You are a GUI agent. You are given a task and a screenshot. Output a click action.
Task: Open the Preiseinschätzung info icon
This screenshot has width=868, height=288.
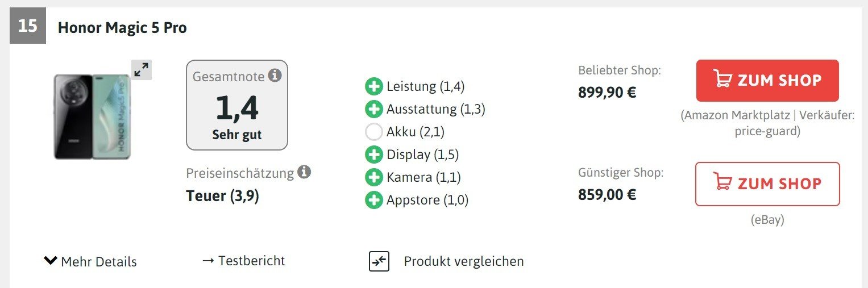(x=305, y=172)
